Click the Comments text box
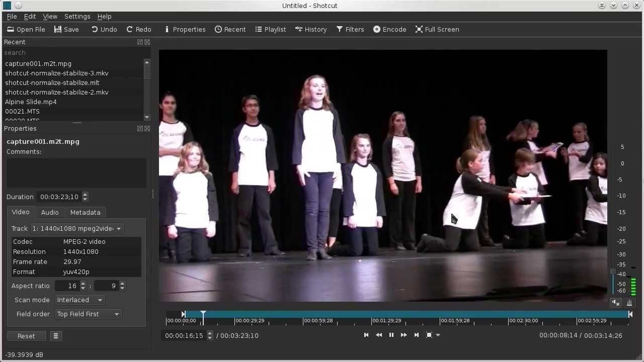 76,173
